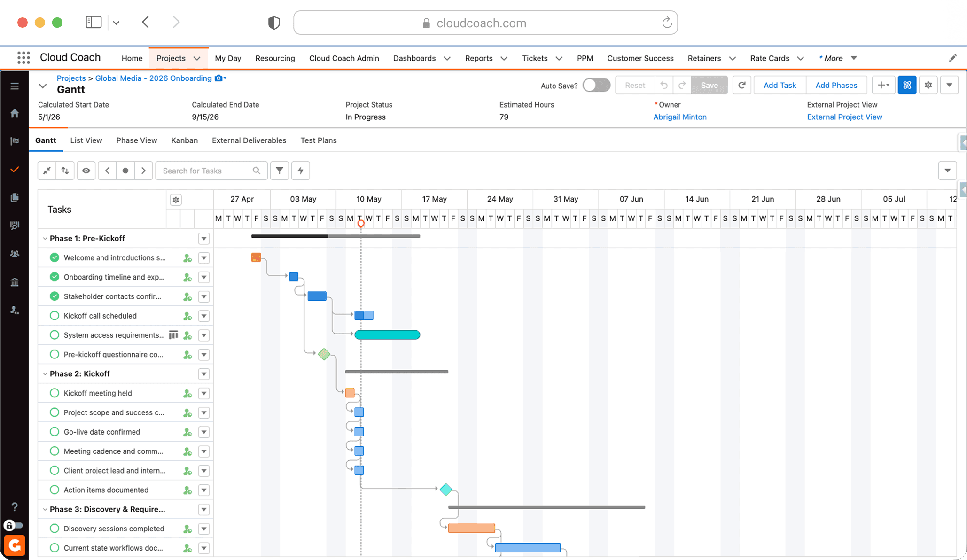Expand the More navigation dropdown
Screen dimensions: 967x560
point(838,58)
